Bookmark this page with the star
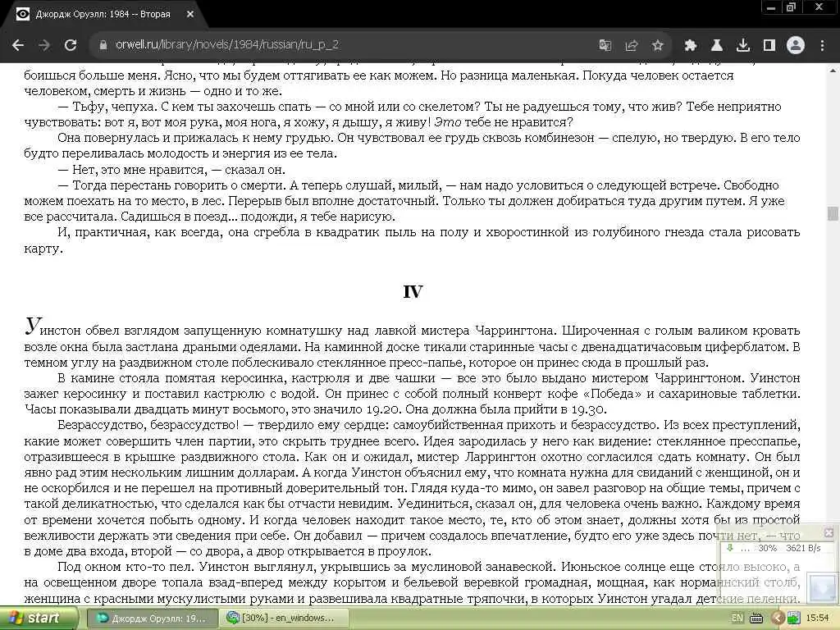 657,45
